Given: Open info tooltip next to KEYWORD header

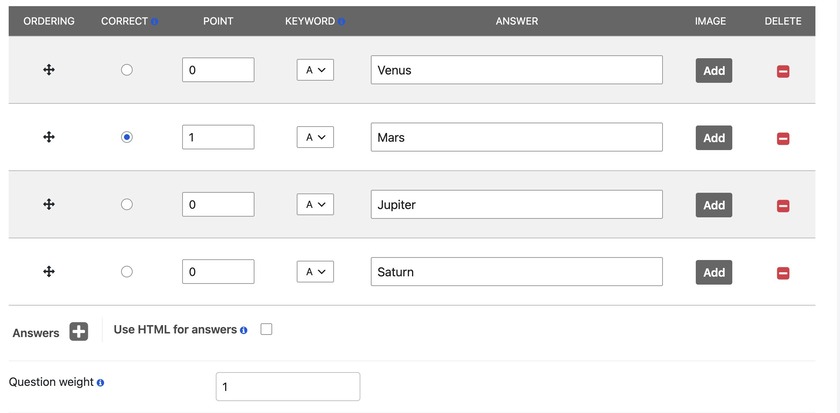Looking at the screenshot, I should pos(341,22).
